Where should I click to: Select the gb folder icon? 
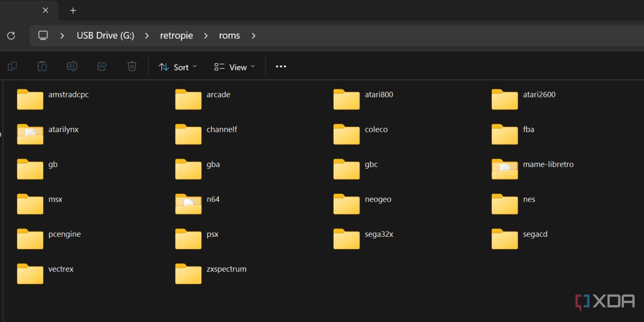tap(30, 169)
